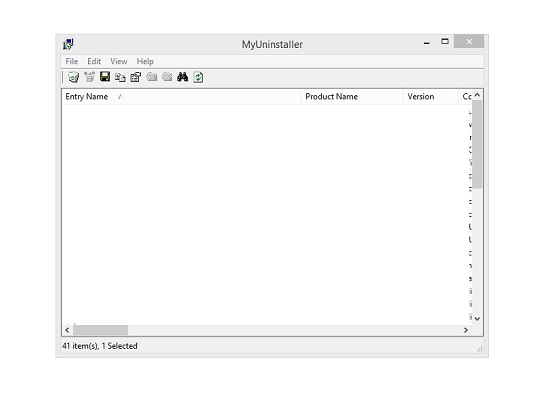Click the horizontal scrollbar thumb
Viewport: 550px width, 396px height.
click(x=101, y=330)
